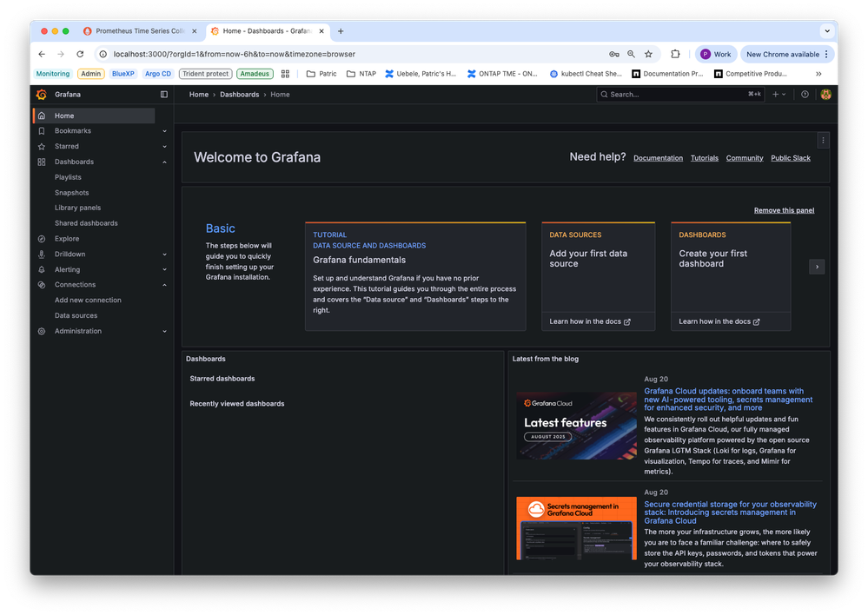Click the user profile avatar icon
The image size is (868, 615).
tap(825, 95)
